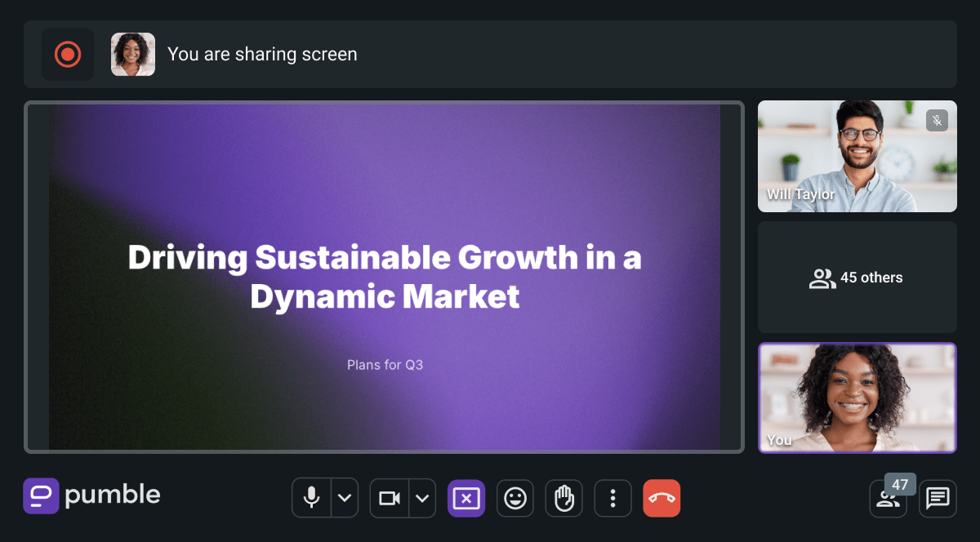The width and height of the screenshot is (980, 542).
Task: Click 'Plans for Q3' subtitle on slide
Action: coord(385,365)
